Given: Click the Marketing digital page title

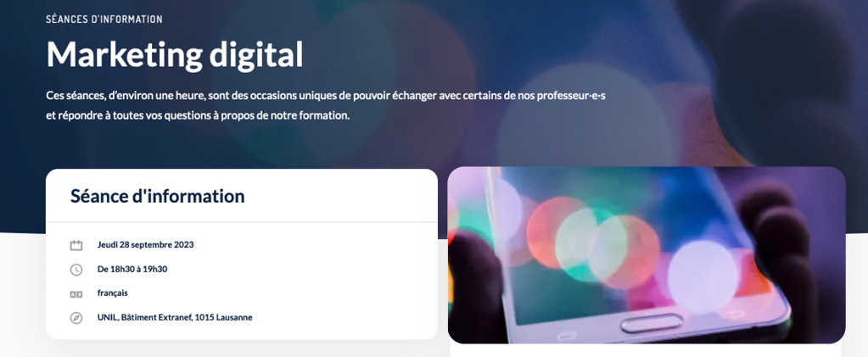Looking at the screenshot, I should [x=175, y=55].
